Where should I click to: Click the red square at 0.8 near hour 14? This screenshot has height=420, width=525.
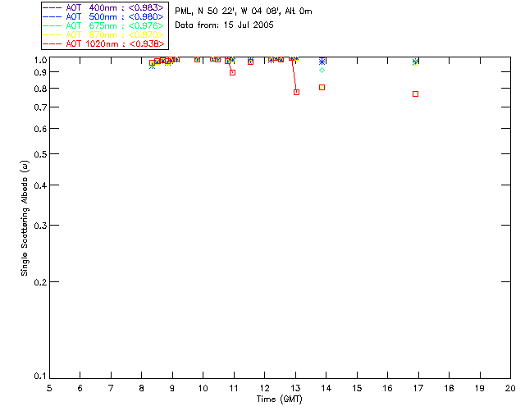point(322,88)
